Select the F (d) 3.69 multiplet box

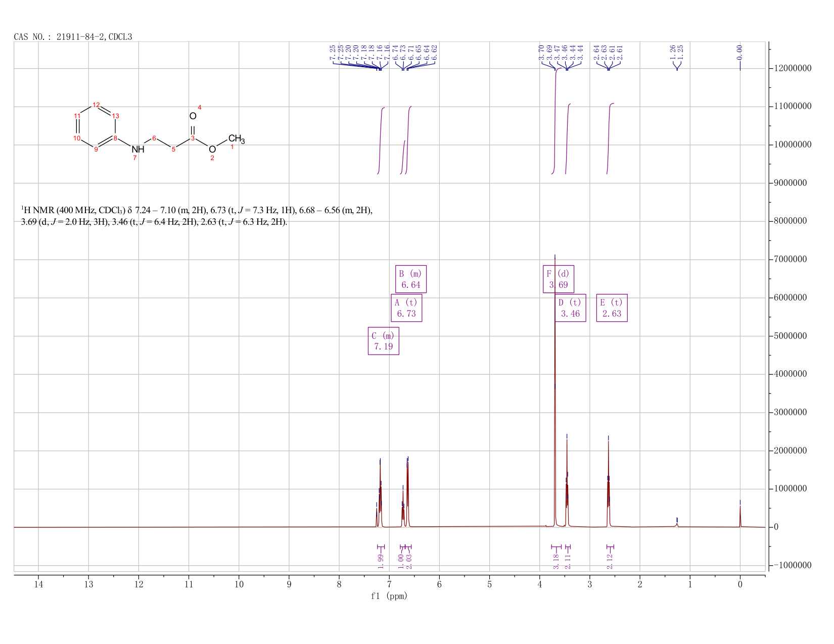(x=559, y=279)
